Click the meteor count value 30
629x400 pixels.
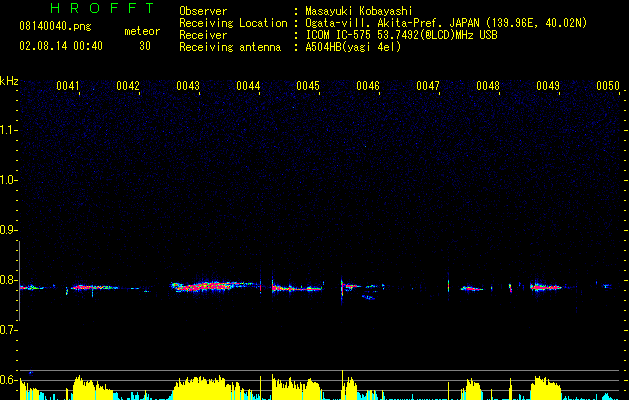coord(145,46)
